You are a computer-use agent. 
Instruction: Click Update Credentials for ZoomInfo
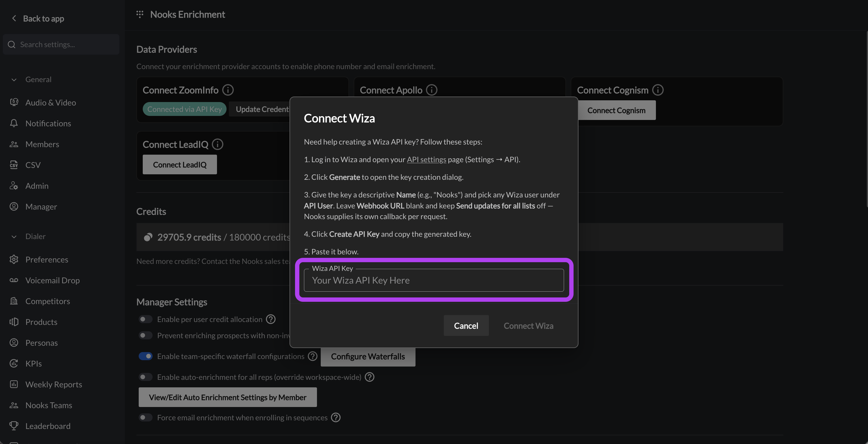[x=259, y=109]
